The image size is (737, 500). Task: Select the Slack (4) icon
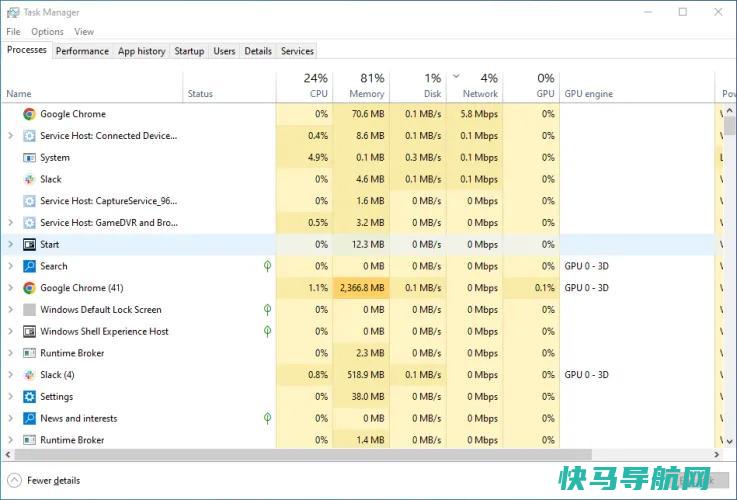click(29, 375)
